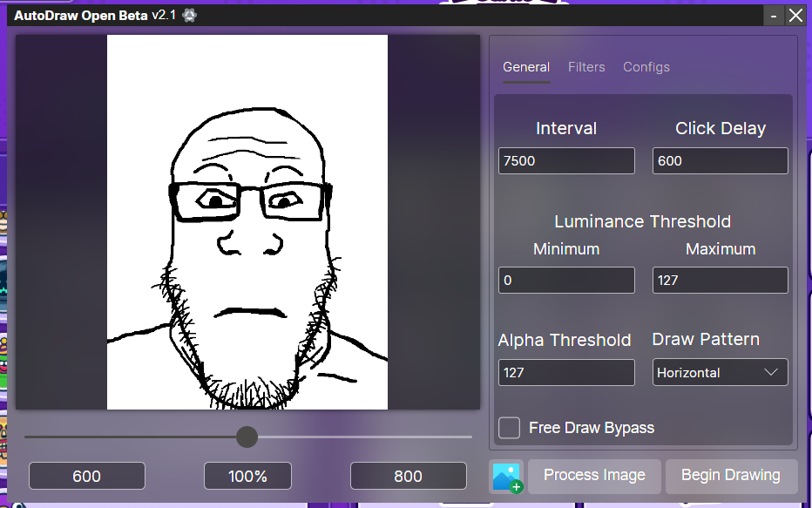Image resolution: width=812 pixels, height=508 pixels.
Task: Focus the Click Delay field
Action: tap(720, 161)
